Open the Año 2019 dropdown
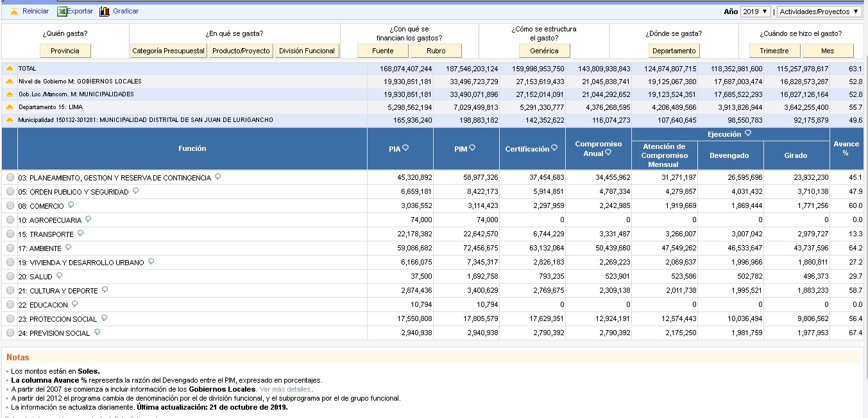This screenshot has height=418, width=868. click(755, 12)
